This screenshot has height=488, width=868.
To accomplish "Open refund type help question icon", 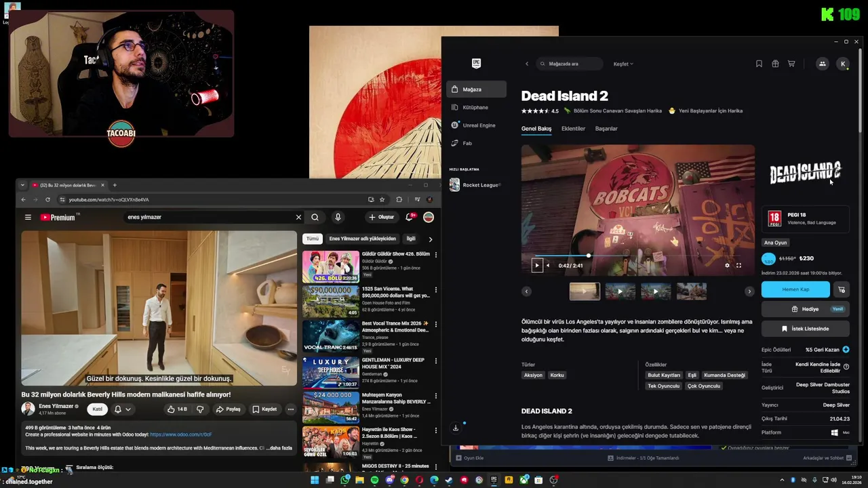I will coord(846,367).
